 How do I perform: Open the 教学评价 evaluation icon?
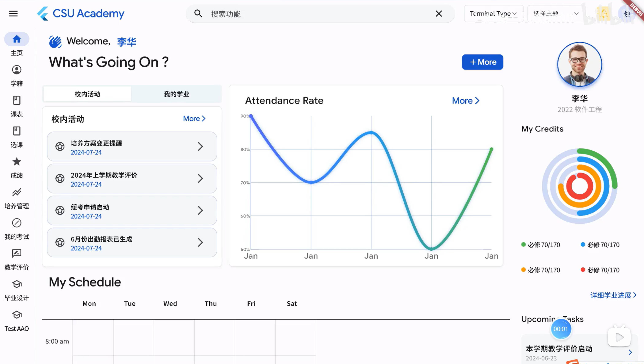click(x=16, y=253)
